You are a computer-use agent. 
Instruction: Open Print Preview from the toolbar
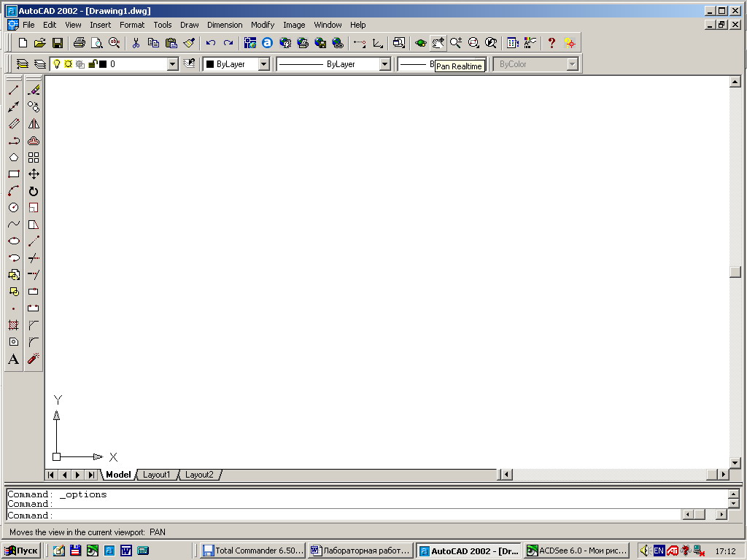97,43
